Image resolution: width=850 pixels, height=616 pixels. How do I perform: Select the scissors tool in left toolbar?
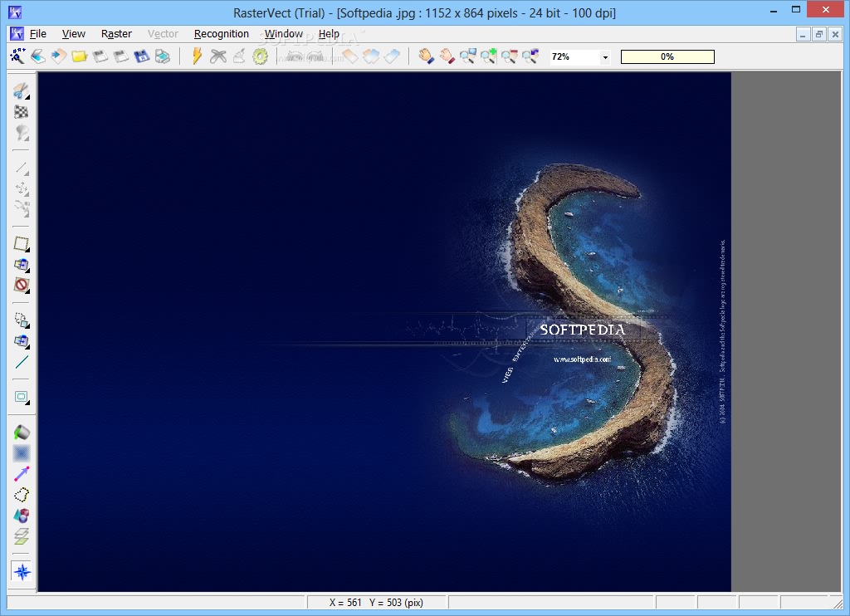click(x=21, y=91)
